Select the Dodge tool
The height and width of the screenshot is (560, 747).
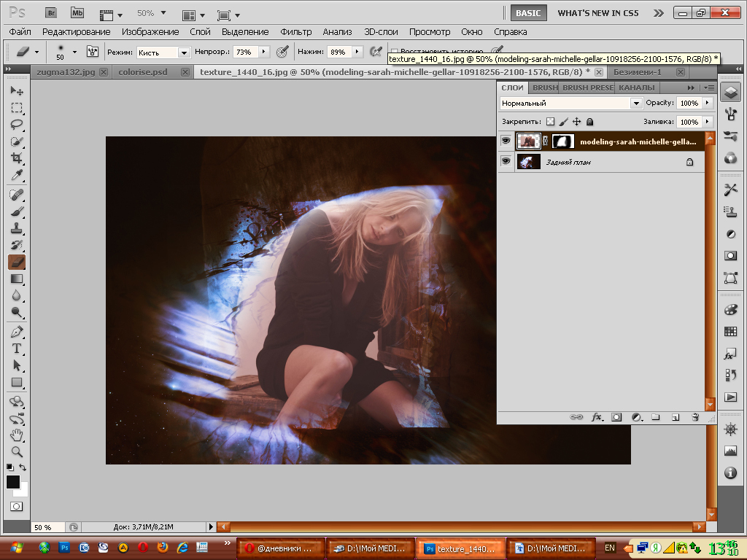[x=17, y=313]
